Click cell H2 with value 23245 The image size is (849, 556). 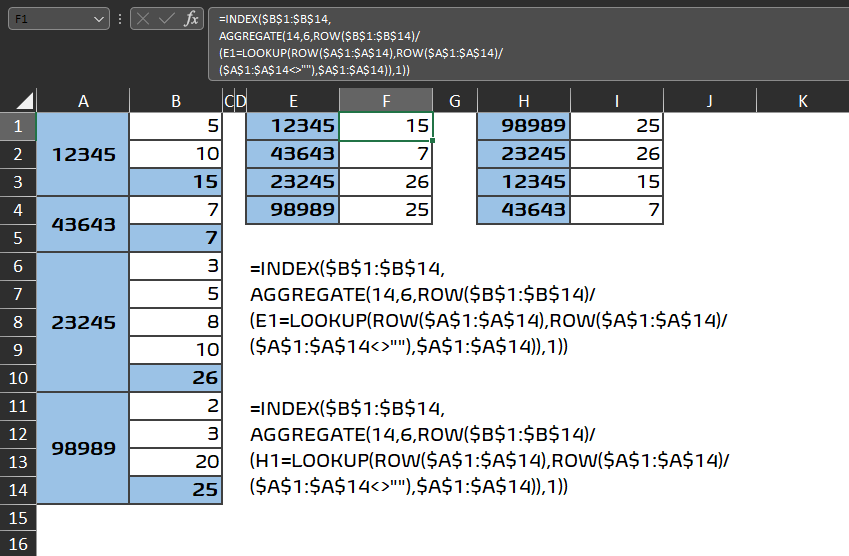(x=524, y=154)
